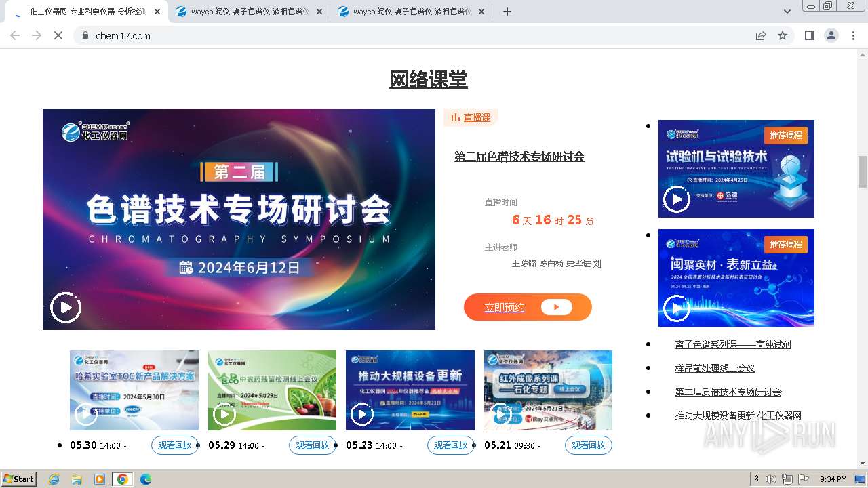Viewport: 868px width, 488px height.
Task: Click the Chrome taskbar icon
Action: click(x=122, y=479)
